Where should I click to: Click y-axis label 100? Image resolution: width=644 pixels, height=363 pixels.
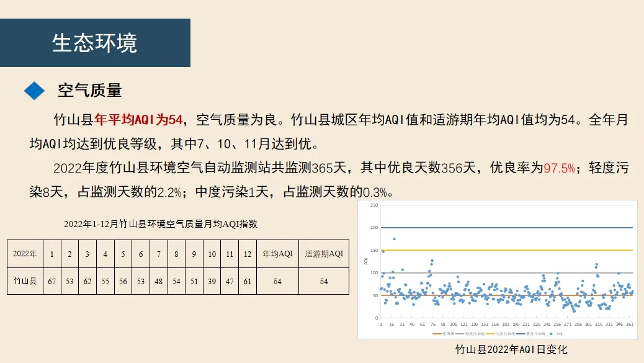[x=373, y=272]
